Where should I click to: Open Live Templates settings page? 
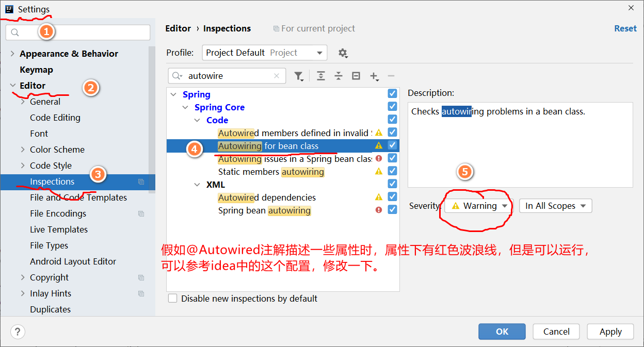coord(59,229)
